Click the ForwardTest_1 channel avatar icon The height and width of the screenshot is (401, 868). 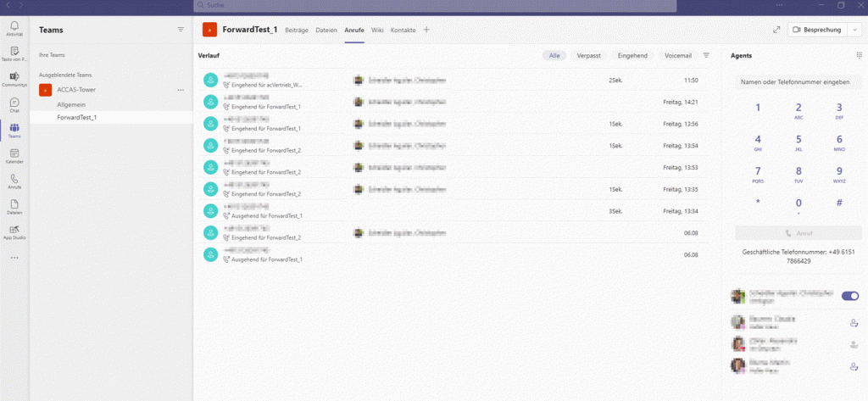[209, 30]
